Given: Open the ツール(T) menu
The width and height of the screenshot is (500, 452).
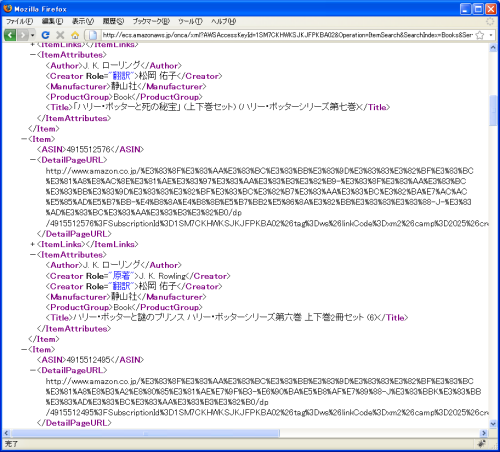Looking at the screenshot, I should pyautogui.click(x=190, y=21).
